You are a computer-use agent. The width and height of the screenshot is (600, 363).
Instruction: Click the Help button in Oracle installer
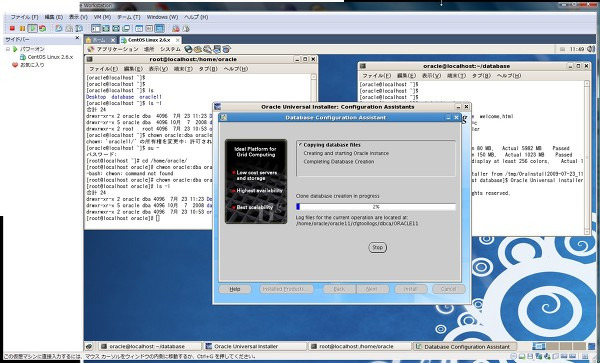235,289
